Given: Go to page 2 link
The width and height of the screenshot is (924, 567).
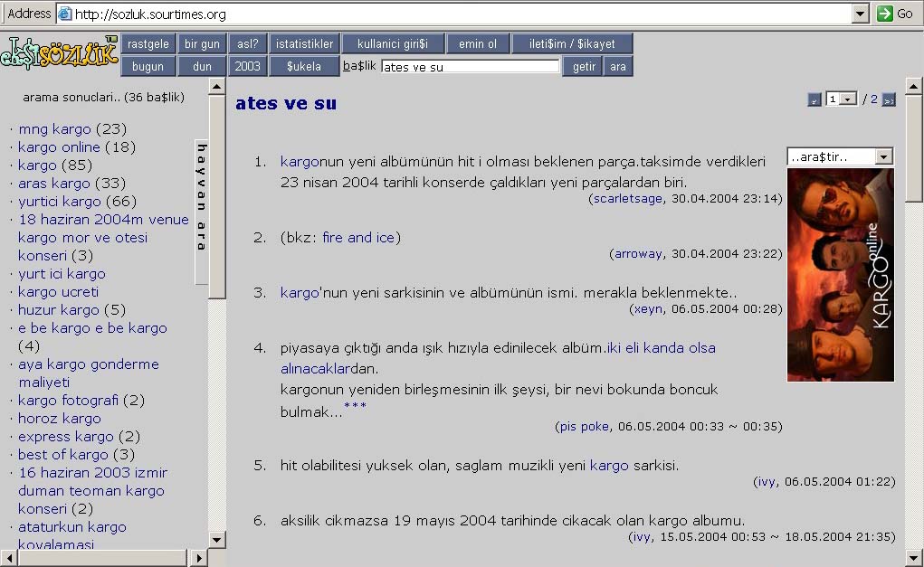Looking at the screenshot, I should (874, 99).
